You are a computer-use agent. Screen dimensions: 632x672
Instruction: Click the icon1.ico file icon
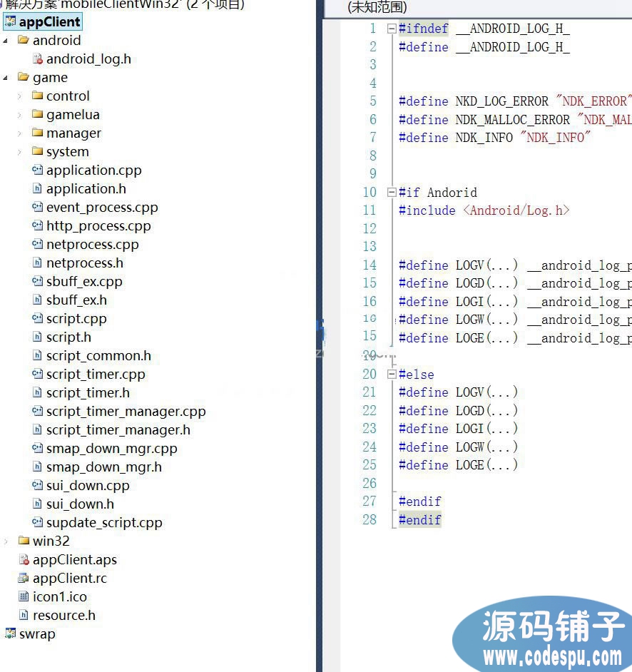click(x=24, y=596)
